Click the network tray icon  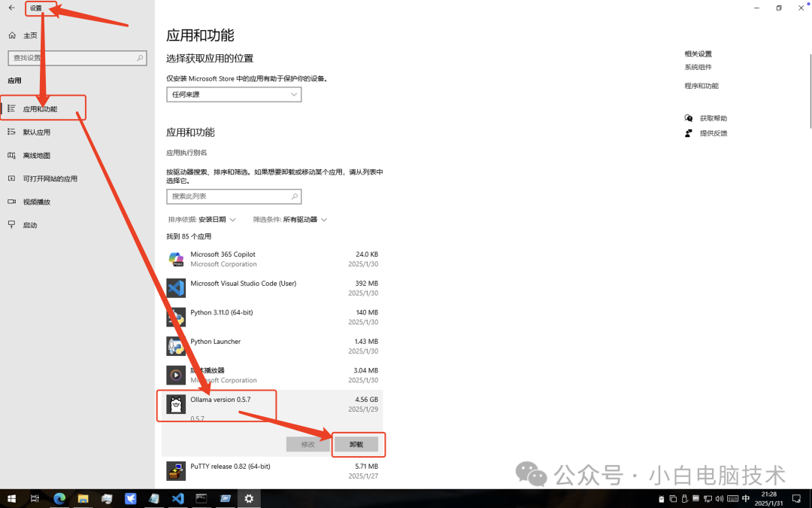click(x=708, y=499)
